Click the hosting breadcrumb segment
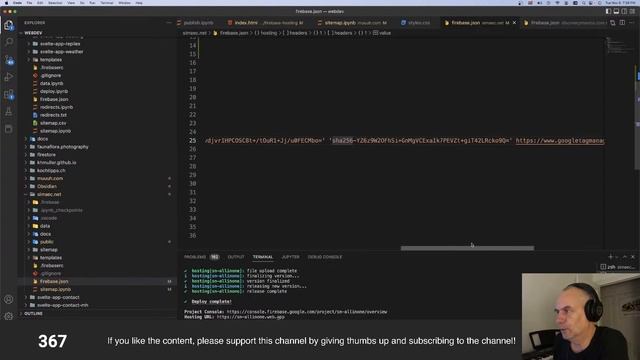Viewport: 640px width, 360px height. [268, 33]
